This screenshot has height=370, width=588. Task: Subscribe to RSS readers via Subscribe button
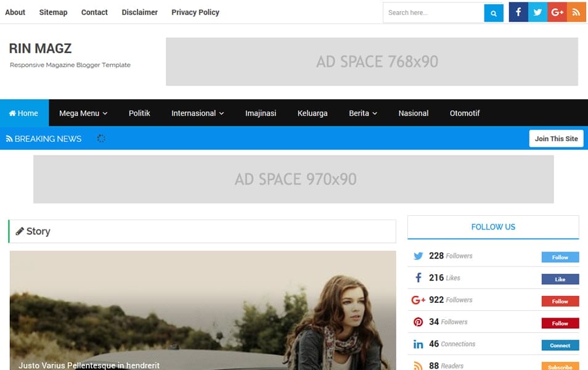[x=560, y=366]
